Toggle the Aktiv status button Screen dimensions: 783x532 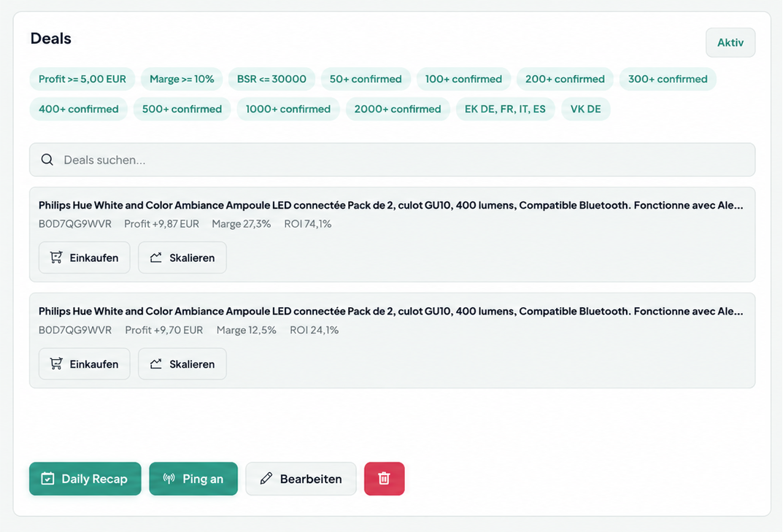coord(730,42)
